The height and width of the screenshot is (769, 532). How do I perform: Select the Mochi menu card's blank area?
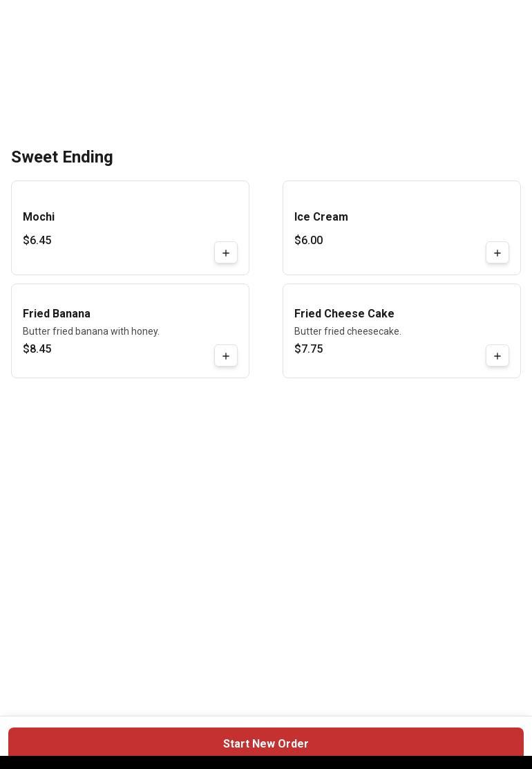click(x=138, y=197)
